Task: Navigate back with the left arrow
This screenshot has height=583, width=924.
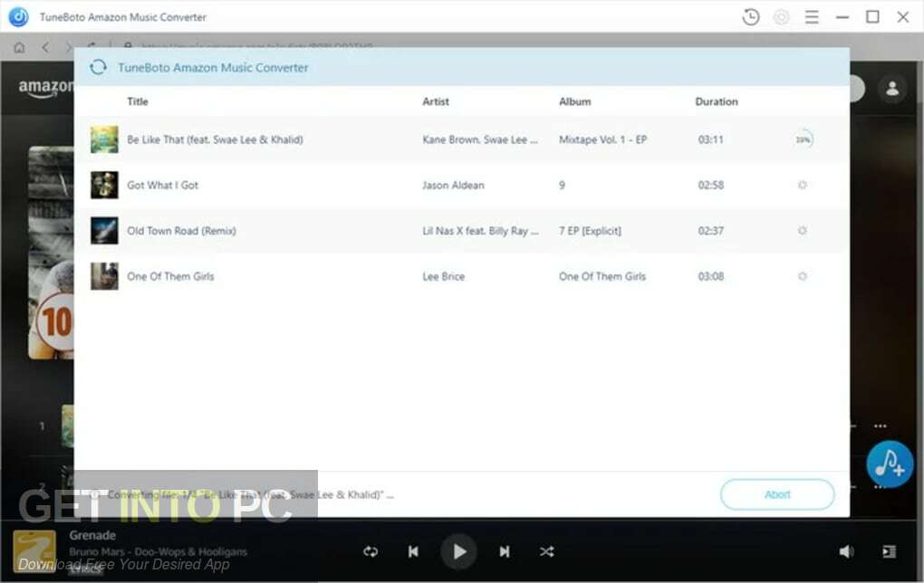Action: (45, 48)
